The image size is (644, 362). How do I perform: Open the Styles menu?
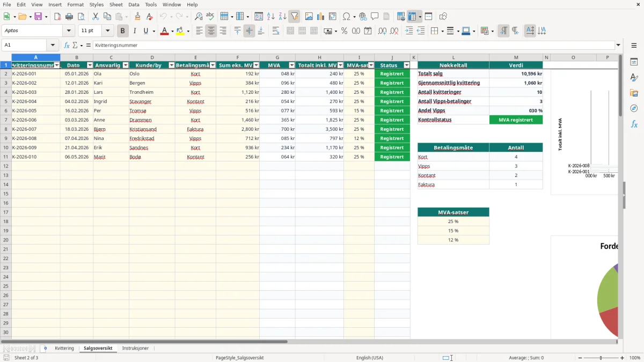click(x=97, y=4)
